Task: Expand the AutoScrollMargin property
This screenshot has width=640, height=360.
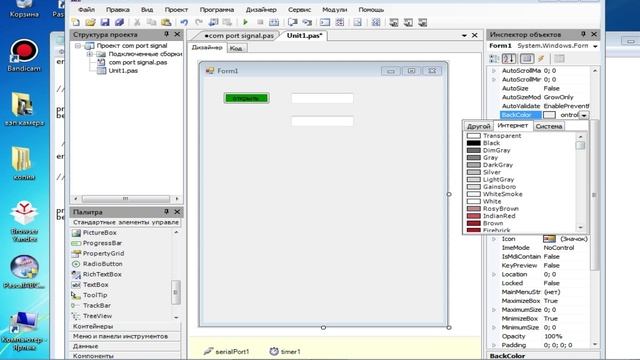Action: click(x=494, y=71)
